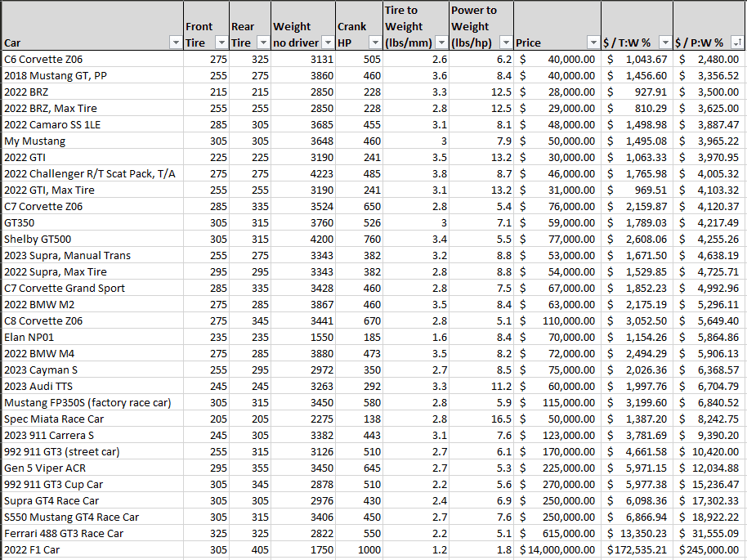This screenshot has height=560, width=747.
Task: Open the Price column filter dropdown
Action: (593, 43)
